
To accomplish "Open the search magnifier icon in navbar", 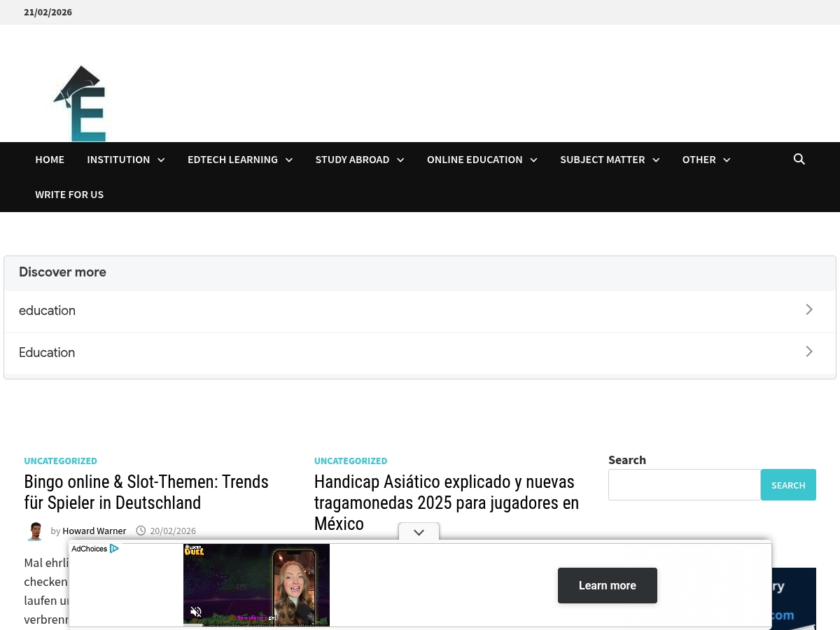I will click(x=799, y=159).
